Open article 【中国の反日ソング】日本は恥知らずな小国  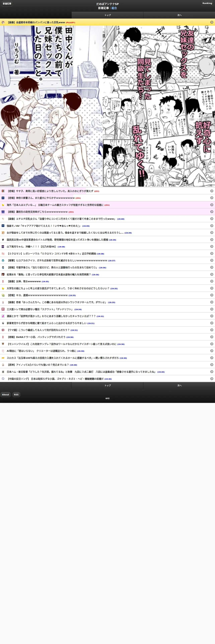coord(107,379)
